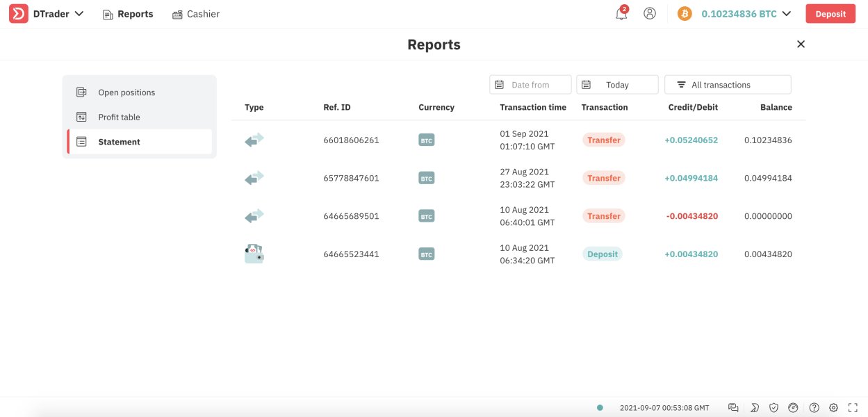Image resolution: width=868 pixels, height=417 pixels.
Task: Click the red Deposit button
Action: [x=830, y=14]
